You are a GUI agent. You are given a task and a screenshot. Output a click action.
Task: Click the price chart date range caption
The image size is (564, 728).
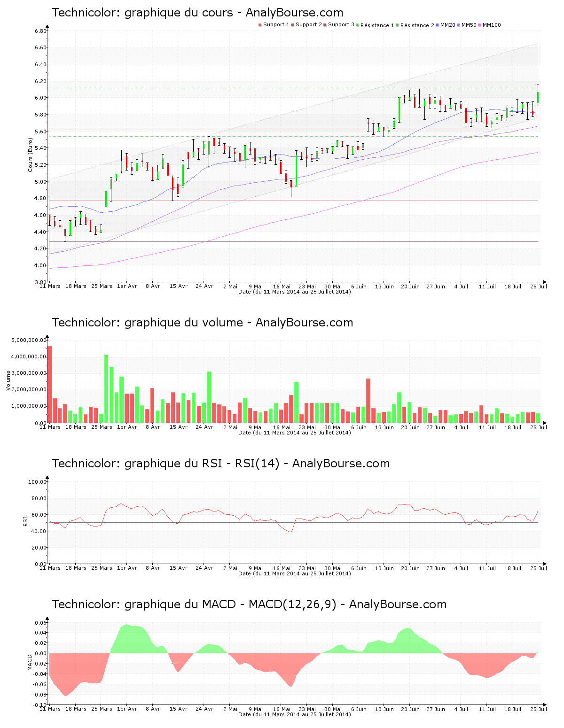tap(294, 292)
